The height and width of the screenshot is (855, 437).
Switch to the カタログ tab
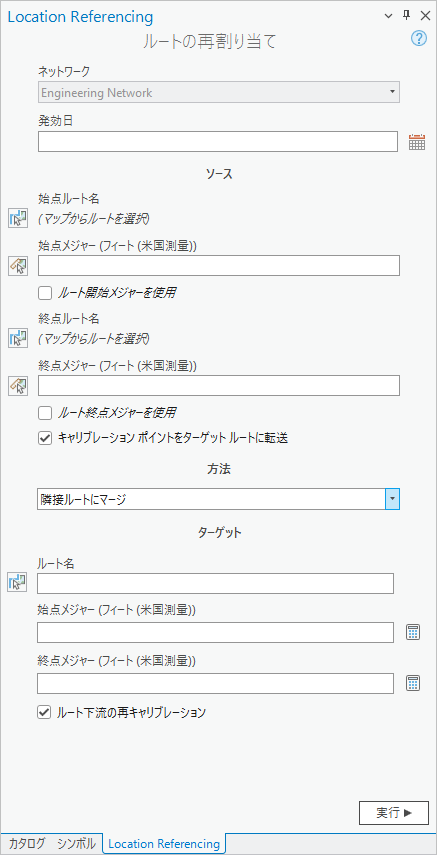(27, 843)
